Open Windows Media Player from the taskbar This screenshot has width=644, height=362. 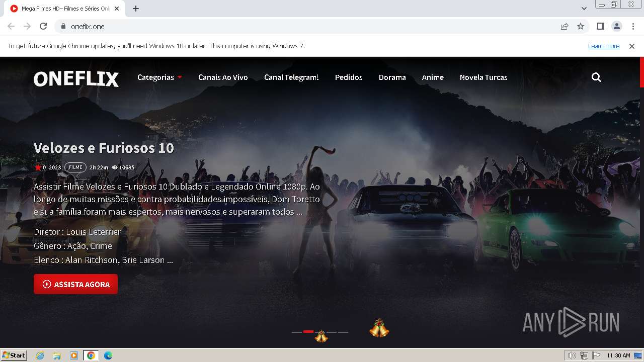[74, 355]
